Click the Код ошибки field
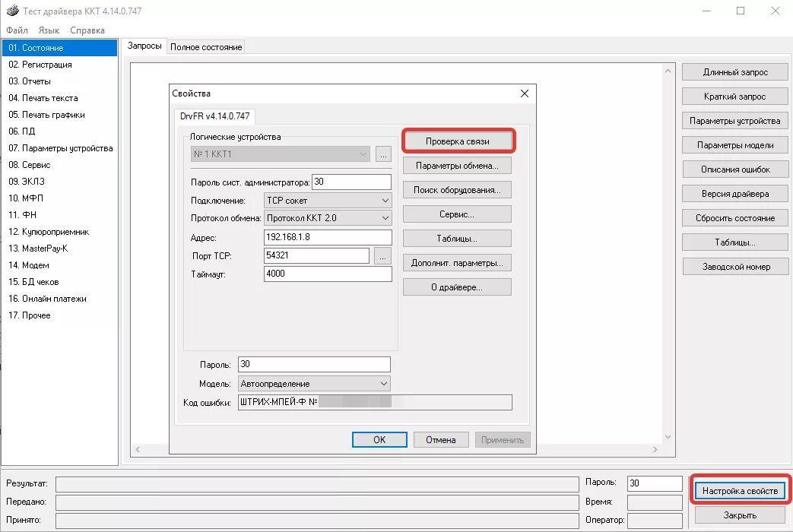The width and height of the screenshot is (793, 532). (375, 402)
